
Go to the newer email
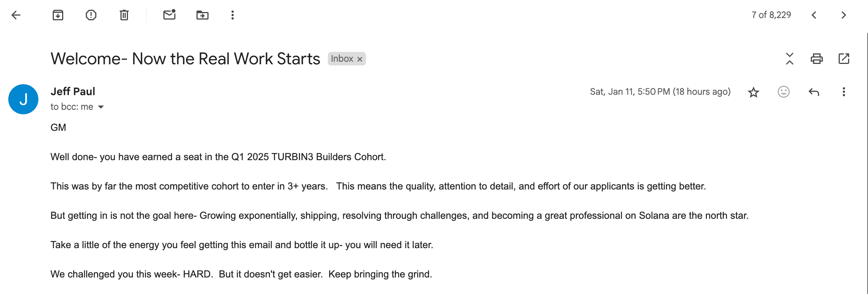(x=814, y=15)
